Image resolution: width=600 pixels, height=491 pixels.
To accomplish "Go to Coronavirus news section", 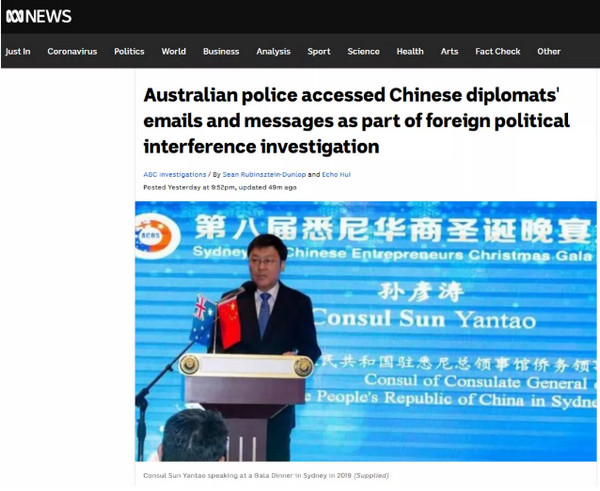I will click(72, 52).
